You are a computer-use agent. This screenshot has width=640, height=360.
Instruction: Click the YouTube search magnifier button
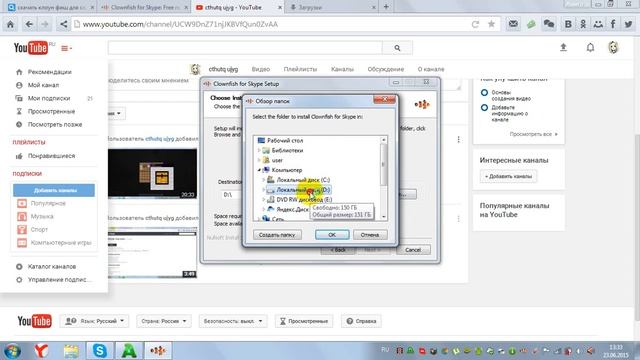click(397, 48)
